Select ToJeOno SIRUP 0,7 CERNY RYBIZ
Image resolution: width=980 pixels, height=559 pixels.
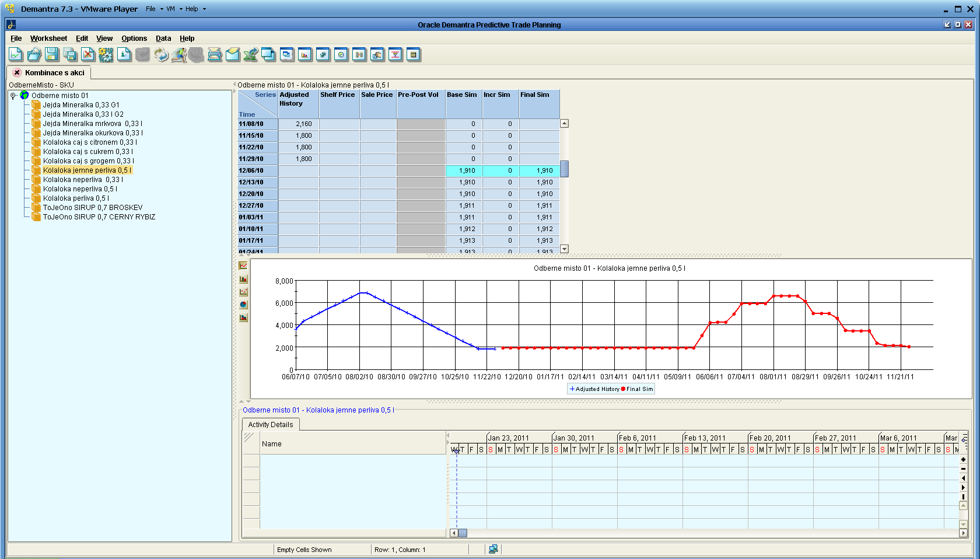point(99,217)
